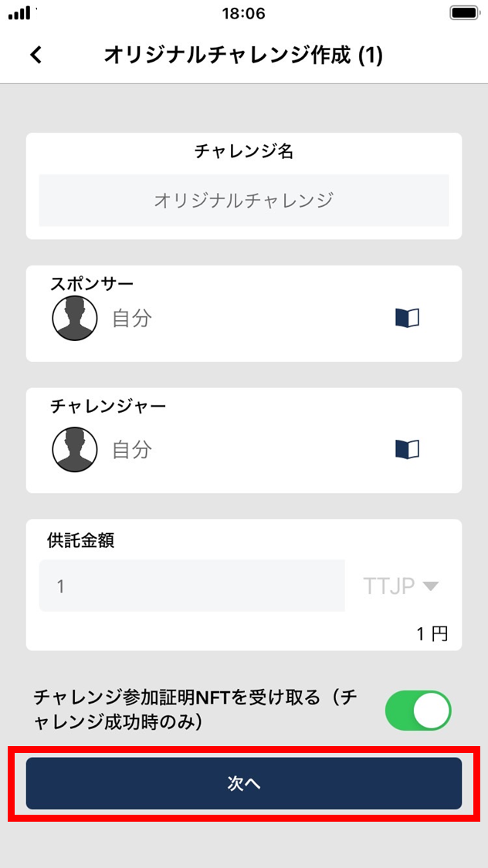
Task: Tap the 供託金額 section label
Action: click(81, 540)
